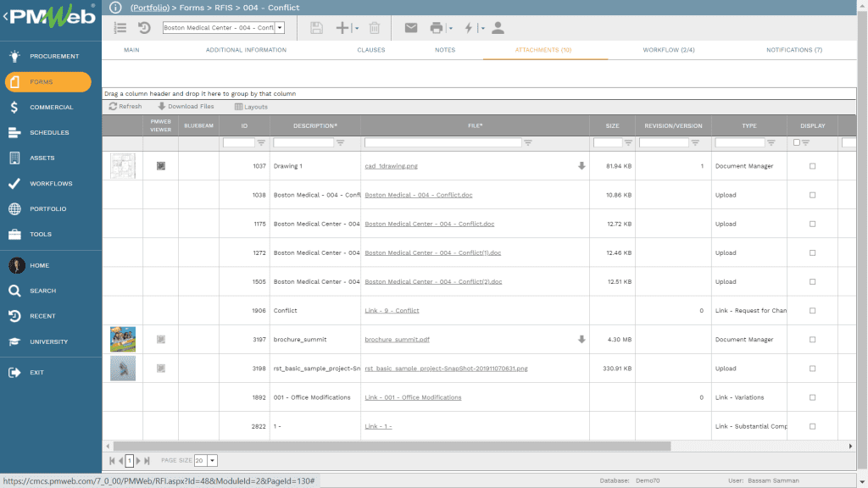868x488 pixels.
Task: Switch to Additional Information tab
Action: coord(247,50)
